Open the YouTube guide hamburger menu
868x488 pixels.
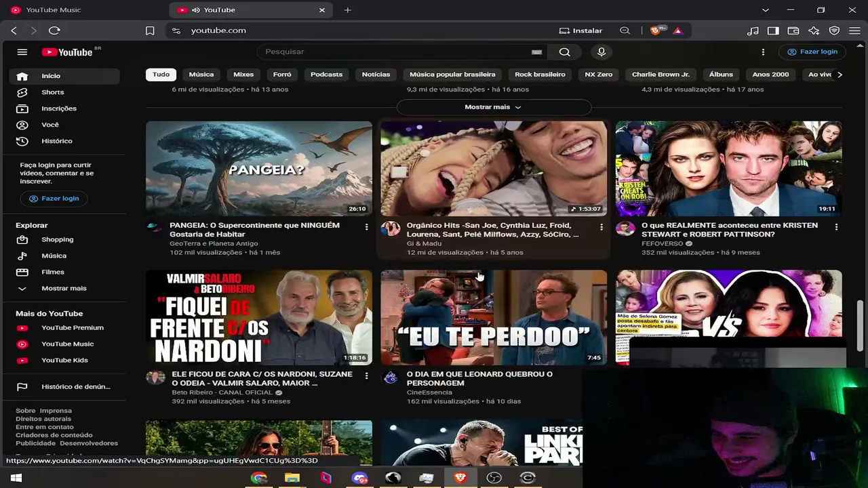pos(22,52)
